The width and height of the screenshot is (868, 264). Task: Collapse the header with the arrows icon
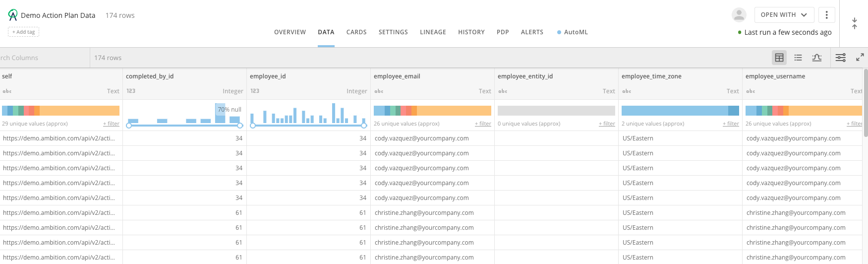tap(855, 23)
